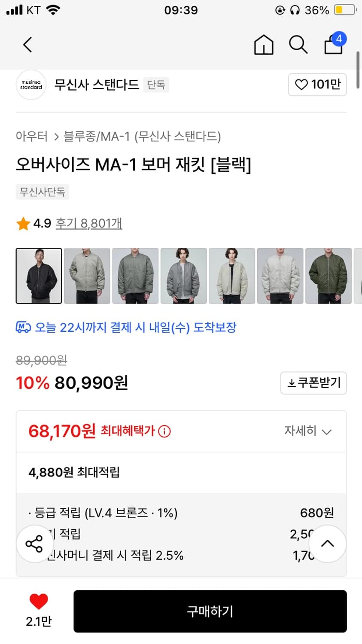Select the 무신사단독 label tag
362x644 pixels.
point(42,192)
